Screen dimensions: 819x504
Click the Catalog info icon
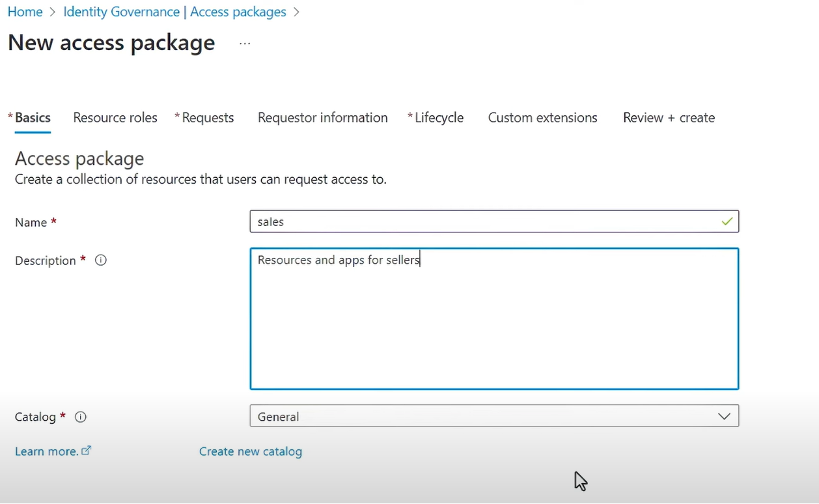(x=81, y=417)
